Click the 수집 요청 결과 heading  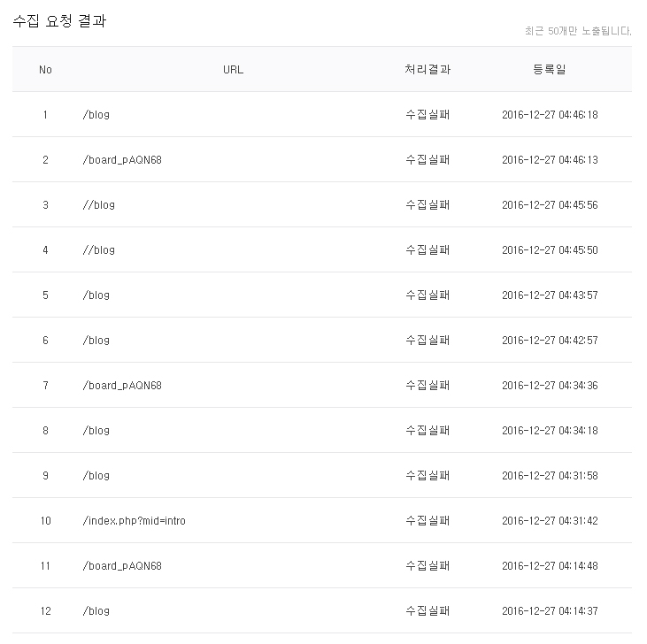[x=59, y=20]
